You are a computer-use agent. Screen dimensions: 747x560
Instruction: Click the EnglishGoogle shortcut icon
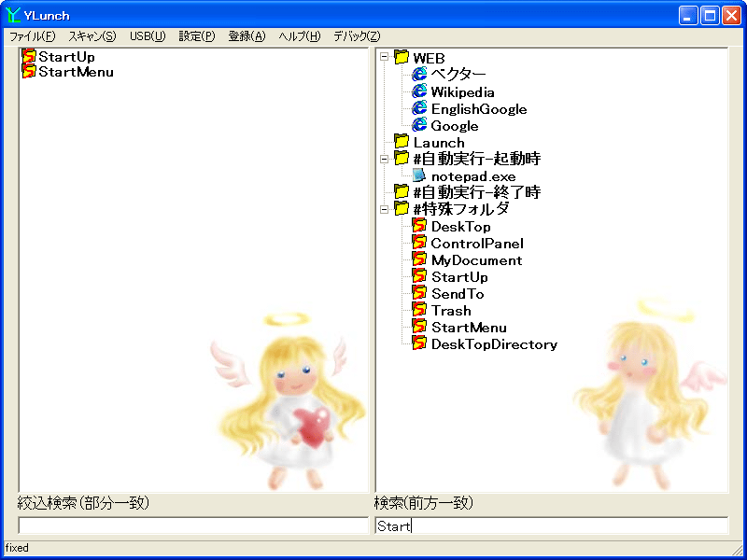tap(419, 108)
